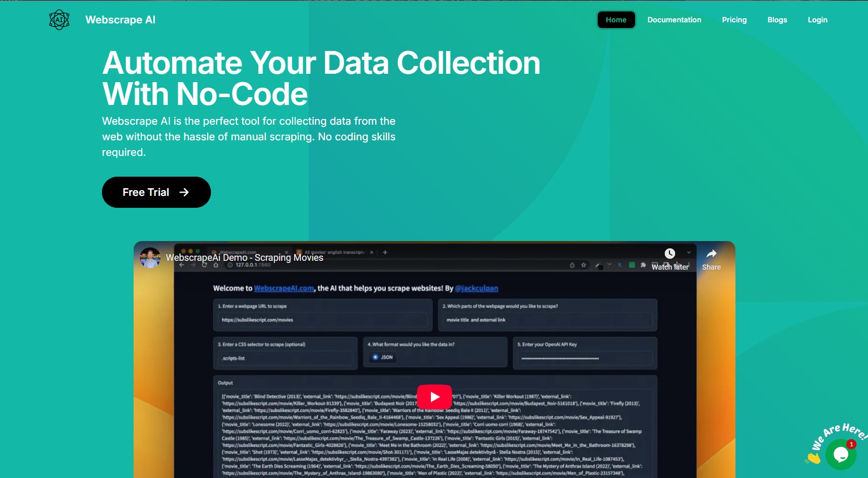Click the CSS selector field showing .scripts-list

point(285,358)
